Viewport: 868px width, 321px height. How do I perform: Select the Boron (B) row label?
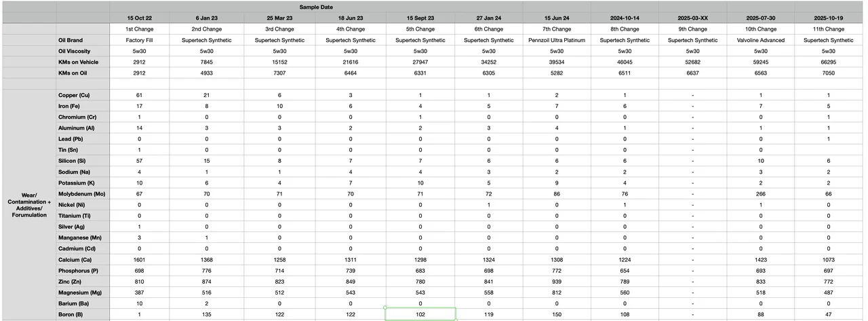coord(71,314)
